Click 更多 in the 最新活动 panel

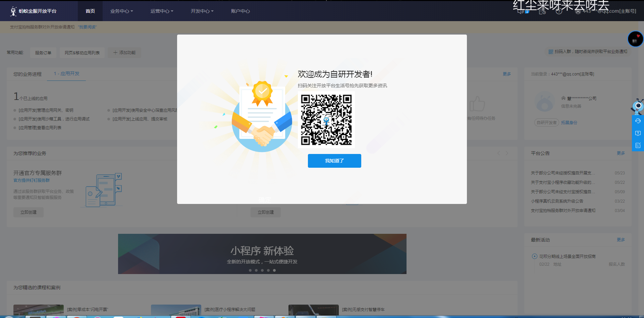coord(621,240)
